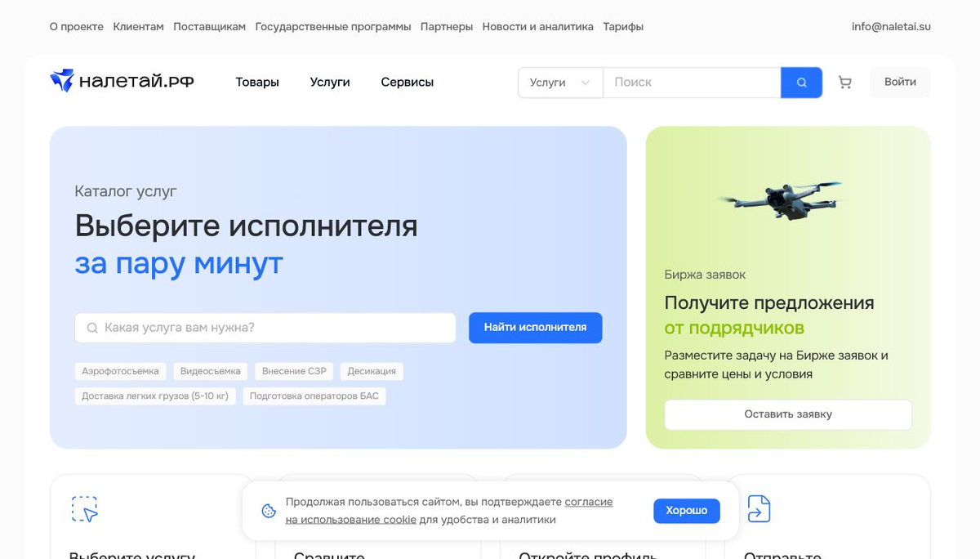Select the Подготовка операторов БАС tag

(314, 396)
